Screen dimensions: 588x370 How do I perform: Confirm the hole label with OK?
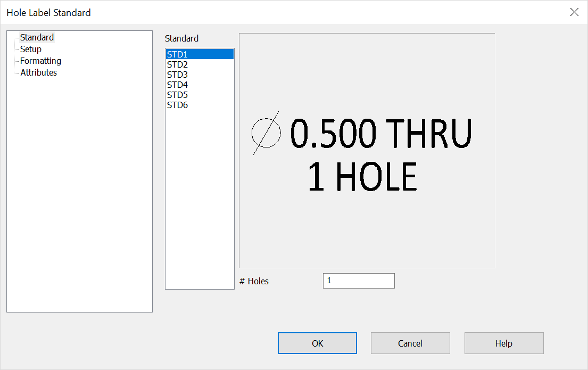click(x=317, y=343)
